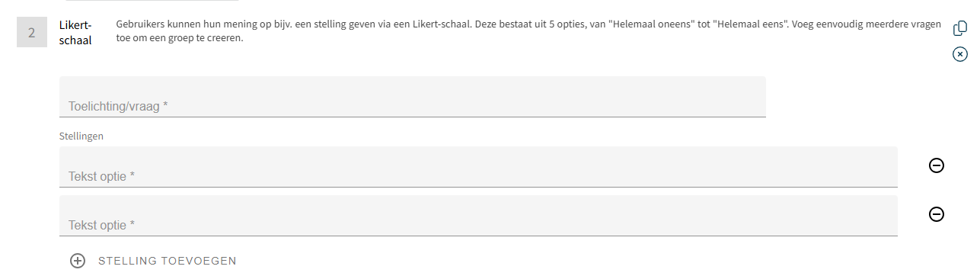Click the Stellingen section label
980x276 pixels.
81,136
